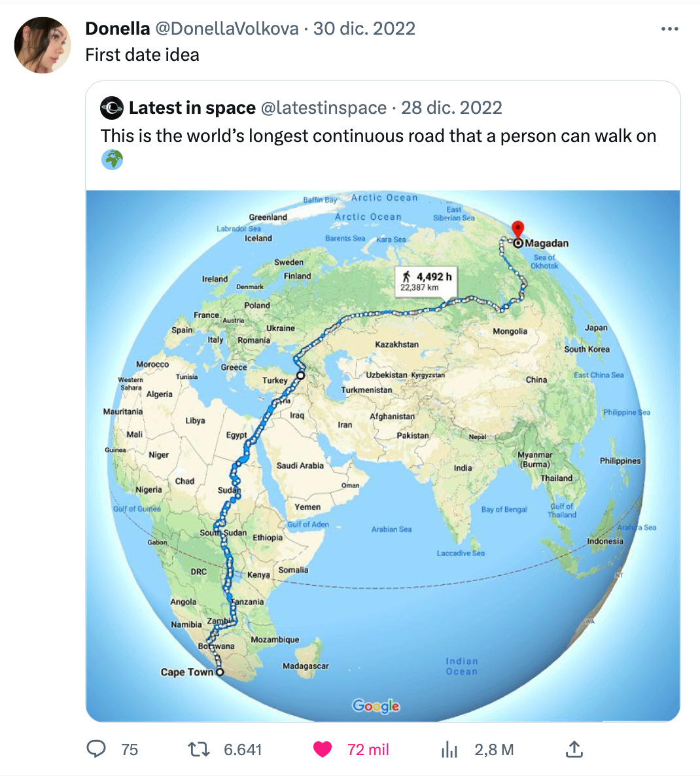Click the Google logo on map
Screen dimensions: 700x776
tap(376, 706)
